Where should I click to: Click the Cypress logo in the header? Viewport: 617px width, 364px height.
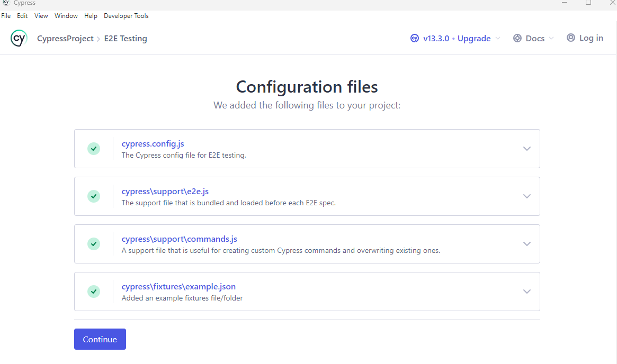(19, 38)
